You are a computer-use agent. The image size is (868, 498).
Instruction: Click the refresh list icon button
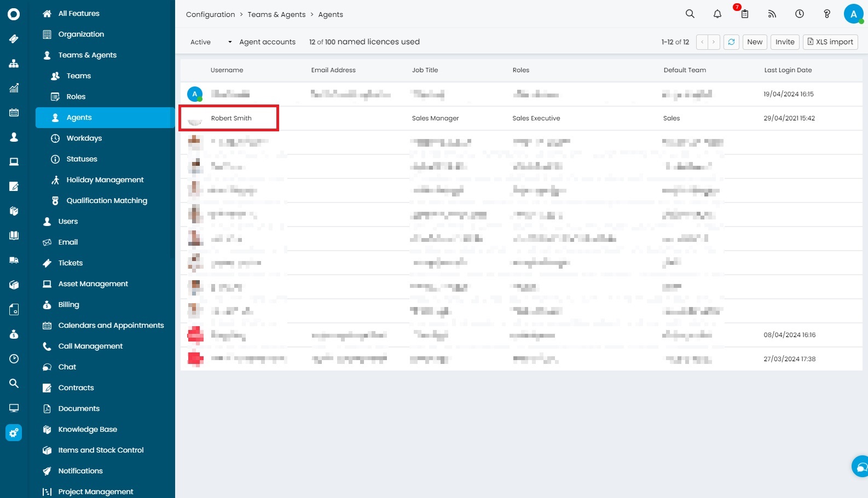click(x=731, y=42)
